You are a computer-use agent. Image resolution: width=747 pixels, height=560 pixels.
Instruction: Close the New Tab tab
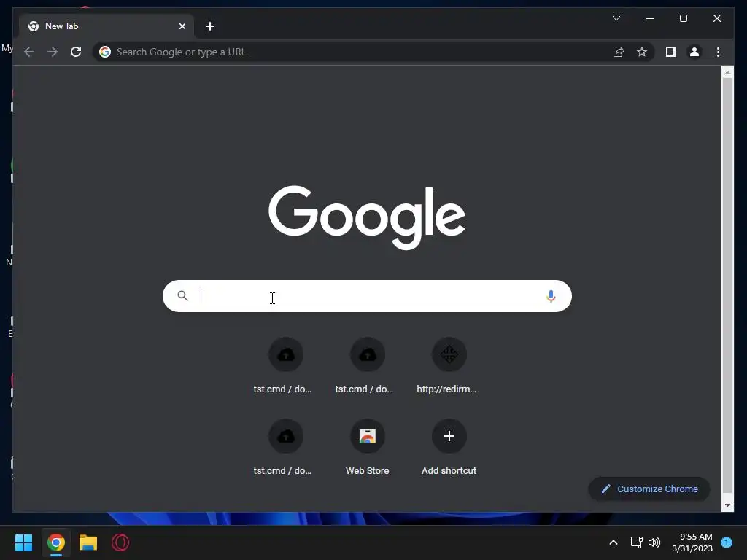pos(182,26)
